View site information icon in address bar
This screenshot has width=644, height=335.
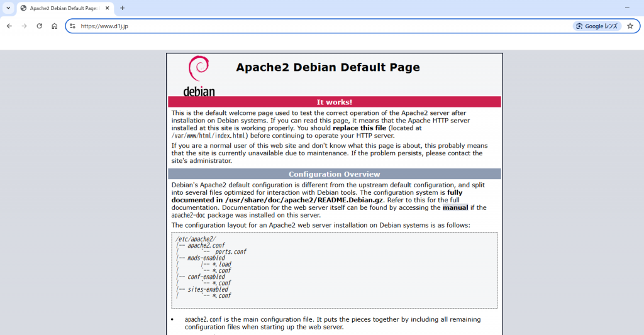(72, 26)
